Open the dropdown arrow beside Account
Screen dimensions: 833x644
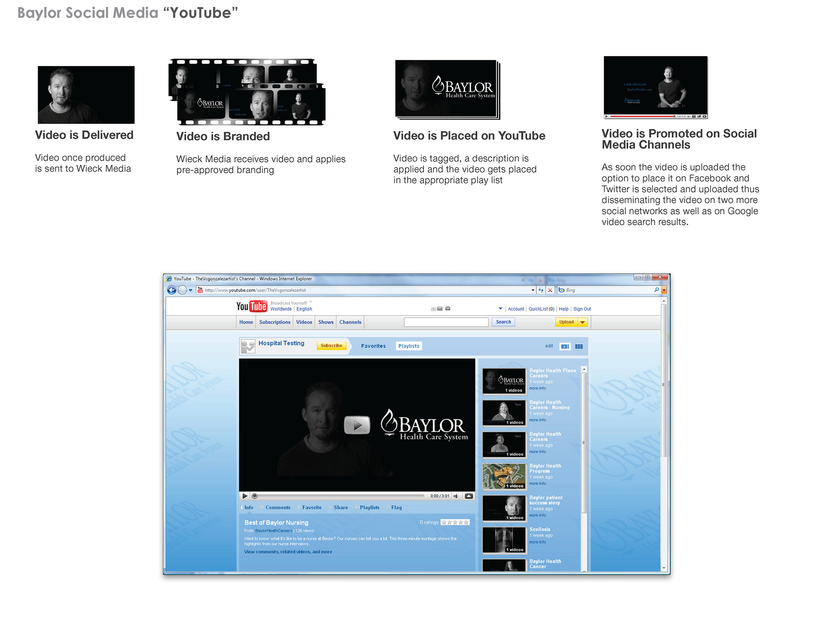(500, 309)
